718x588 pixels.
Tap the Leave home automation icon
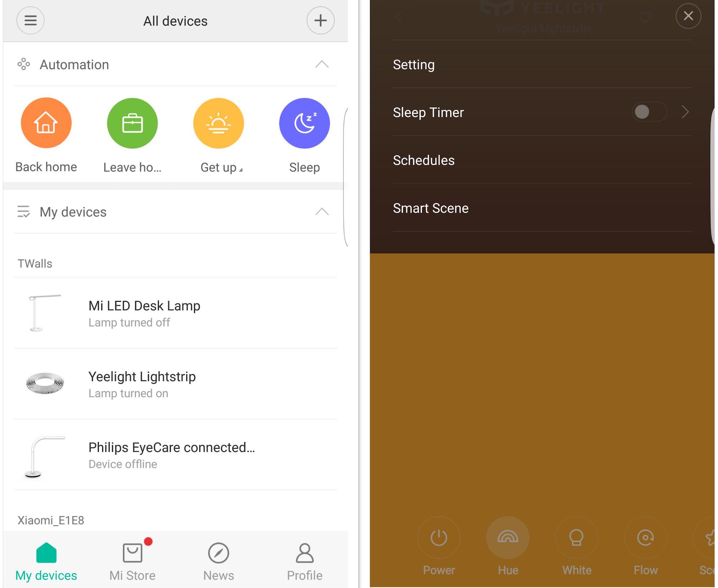pyautogui.click(x=132, y=123)
